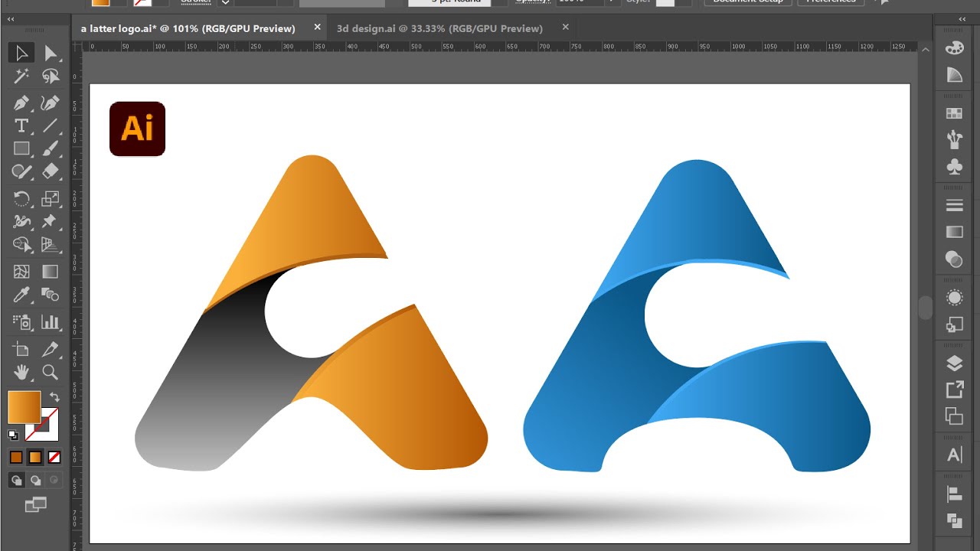Select the Lasso tool
This screenshot has width=980, height=551.
[x=51, y=77]
